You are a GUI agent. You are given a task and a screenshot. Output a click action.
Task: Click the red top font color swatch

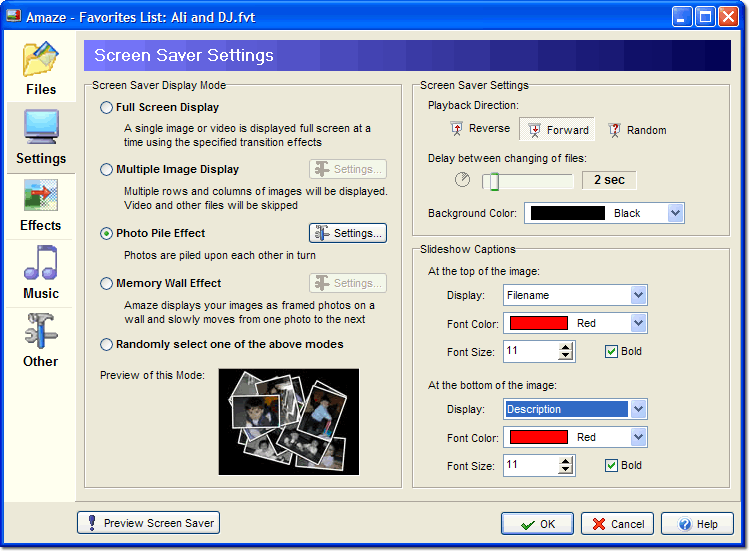539,323
